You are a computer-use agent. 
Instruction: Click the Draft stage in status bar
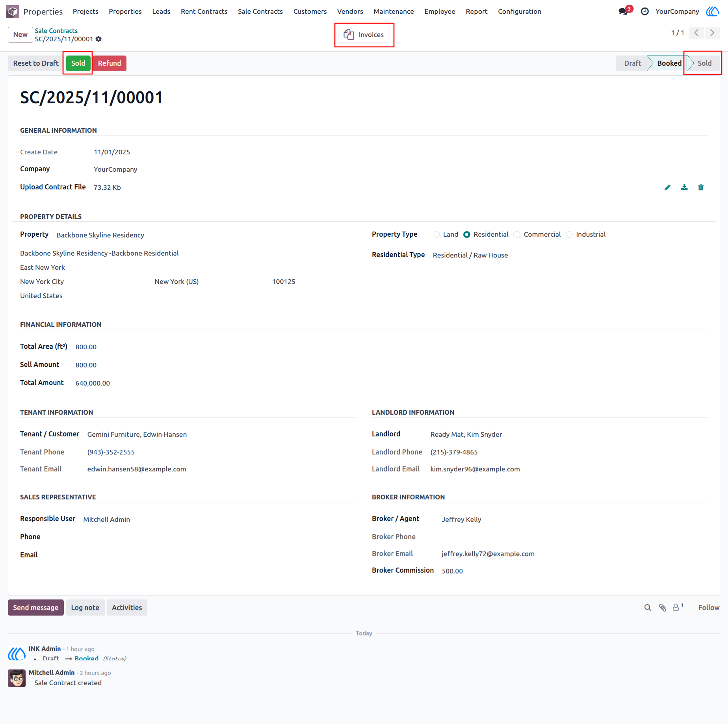(632, 63)
